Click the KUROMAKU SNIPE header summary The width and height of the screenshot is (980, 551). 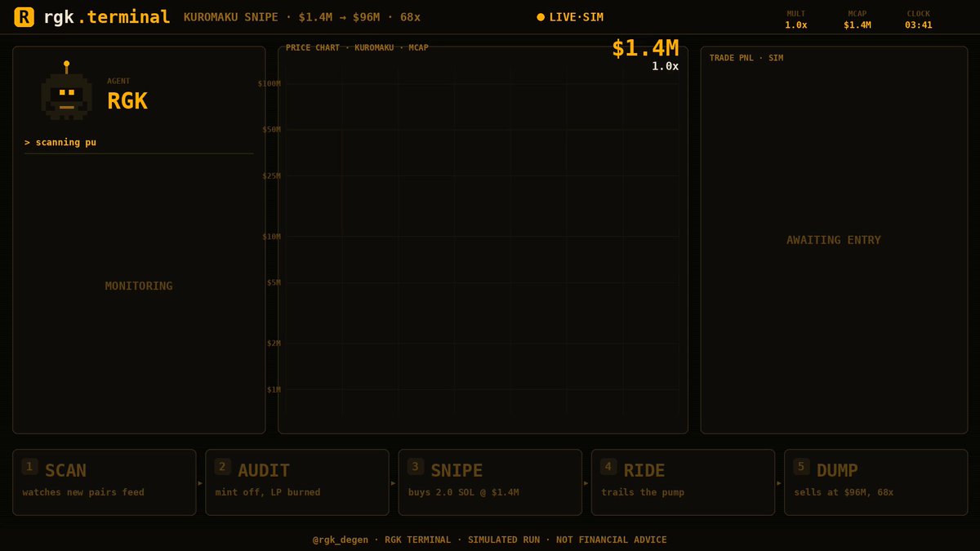click(x=302, y=17)
